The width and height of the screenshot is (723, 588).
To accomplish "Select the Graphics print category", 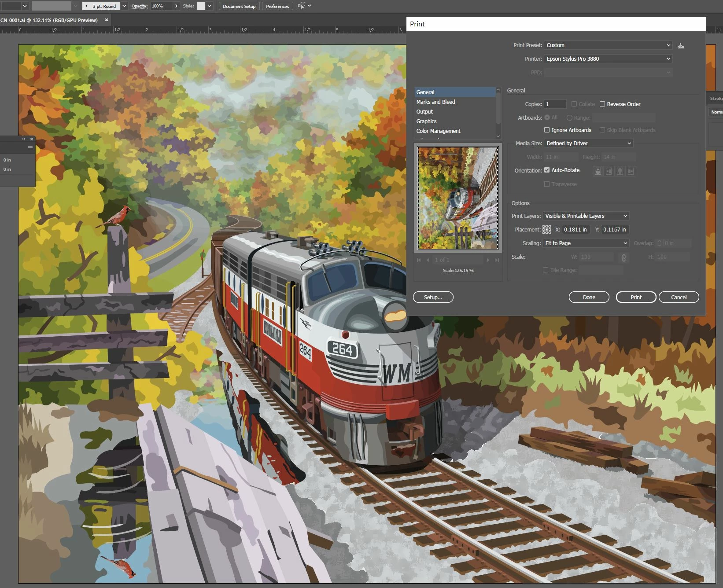I will tap(455, 121).
